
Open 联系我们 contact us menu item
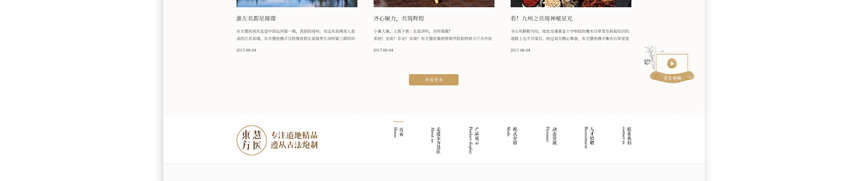(x=626, y=136)
